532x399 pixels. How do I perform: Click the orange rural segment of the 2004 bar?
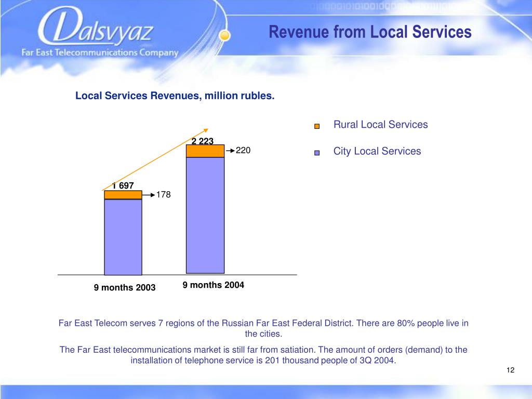click(x=205, y=151)
